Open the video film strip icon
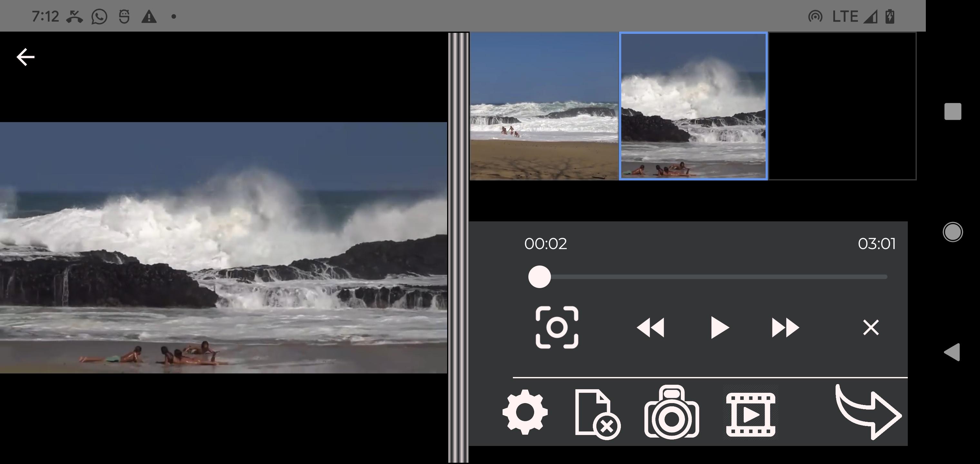 tap(750, 415)
